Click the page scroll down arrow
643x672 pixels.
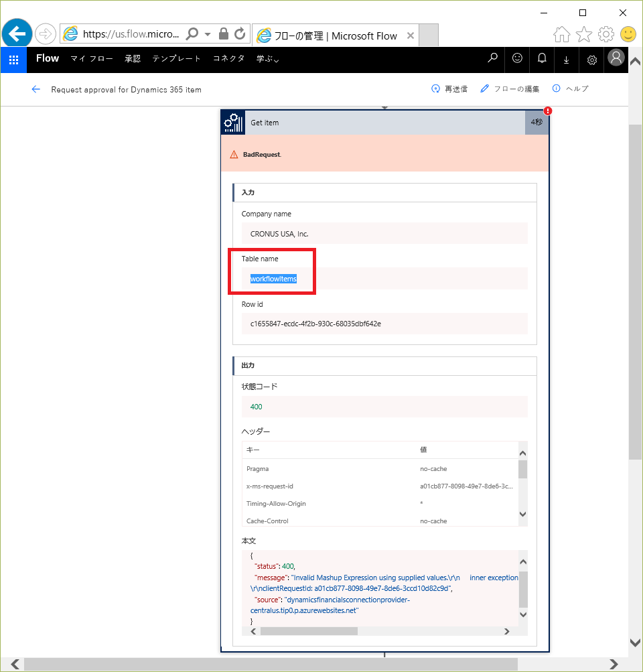(636, 643)
